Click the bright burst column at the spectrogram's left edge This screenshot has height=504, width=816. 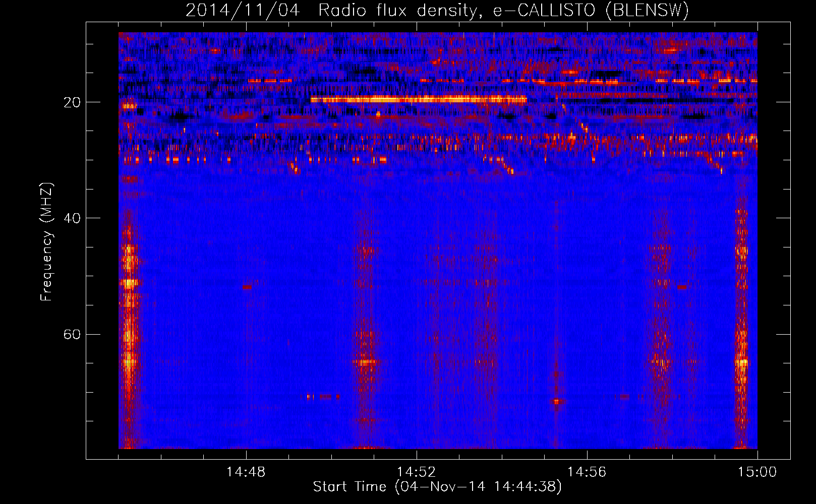(x=130, y=323)
